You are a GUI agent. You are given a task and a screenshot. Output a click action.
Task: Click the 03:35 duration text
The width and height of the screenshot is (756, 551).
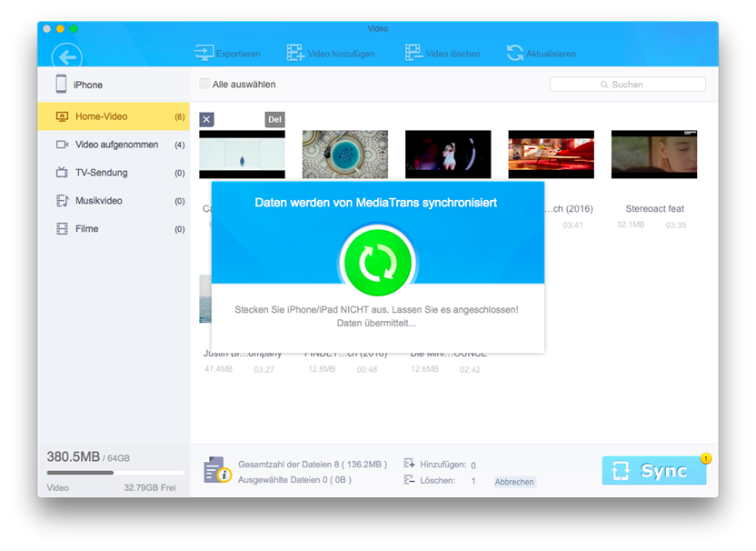pyautogui.click(x=676, y=225)
